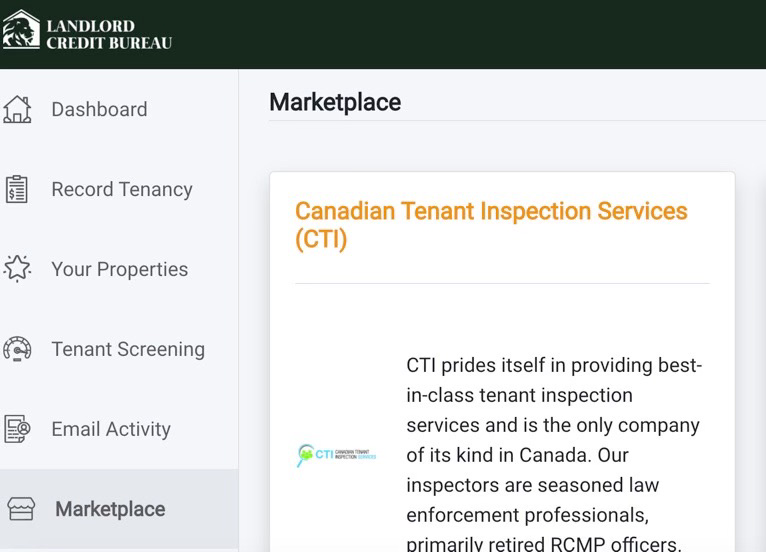Click the Marketplace storefront icon
Image resolution: width=766 pixels, height=552 pixels.
coord(21,509)
